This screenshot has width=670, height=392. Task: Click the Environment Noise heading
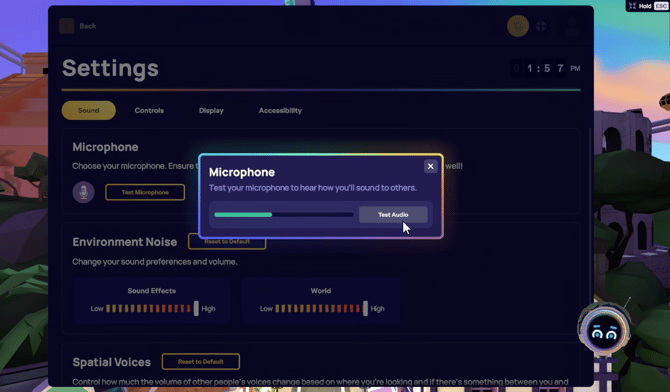124,242
